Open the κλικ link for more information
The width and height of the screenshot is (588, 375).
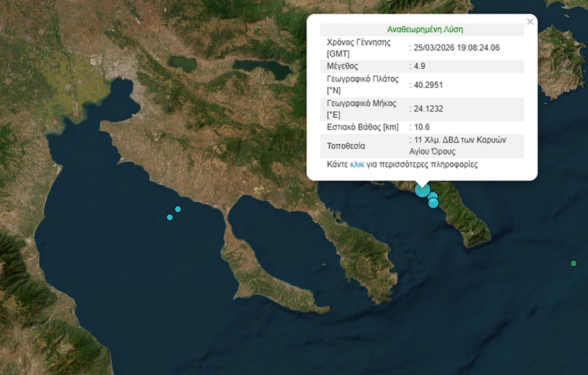click(x=357, y=164)
